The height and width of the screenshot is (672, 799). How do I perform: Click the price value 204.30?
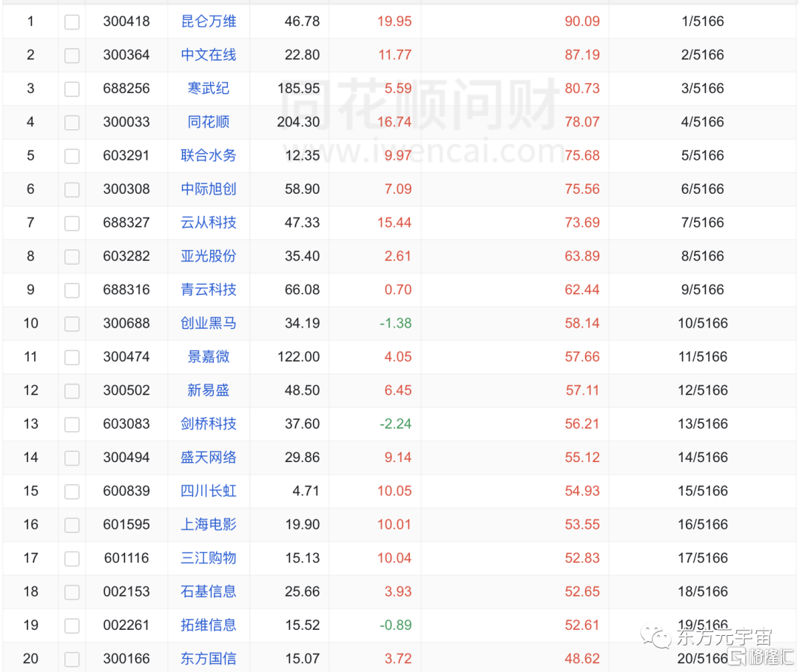pos(299,122)
